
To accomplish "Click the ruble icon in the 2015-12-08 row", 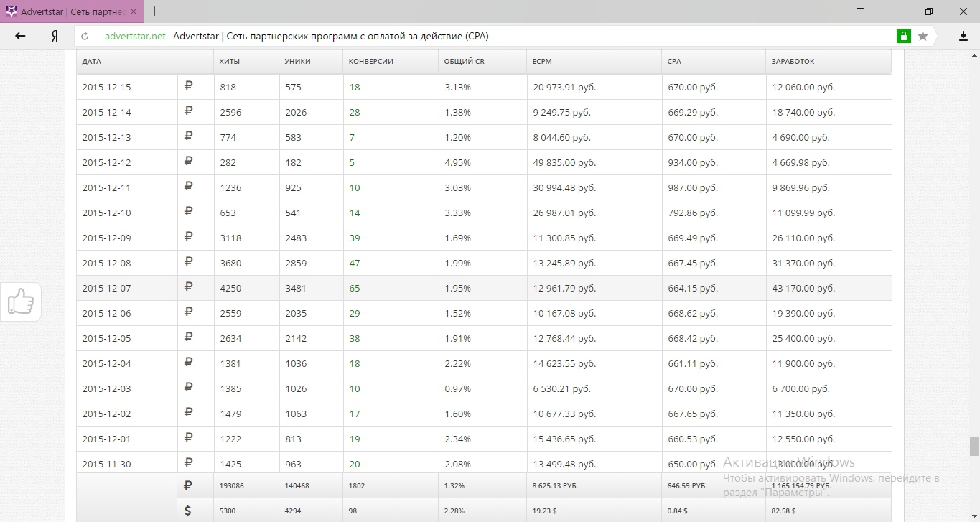I will pyautogui.click(x=188, y=262).
